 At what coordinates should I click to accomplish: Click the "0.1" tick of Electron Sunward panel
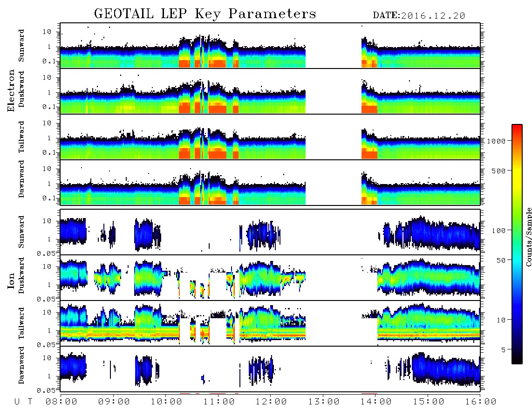click(x=49, y=61)
